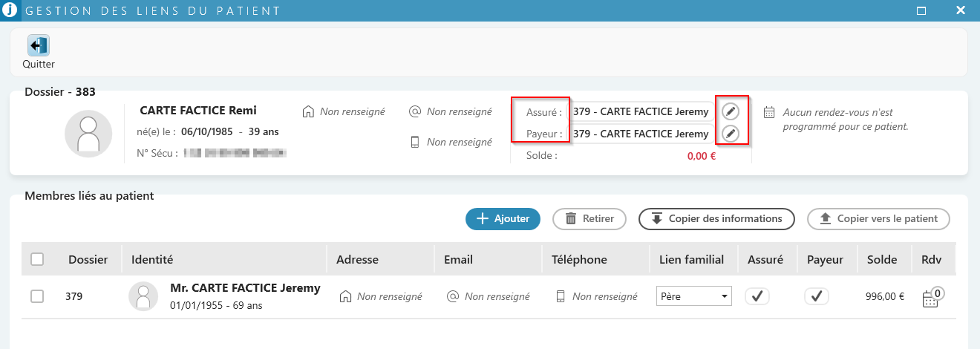The height and width of the screenshot is (349, 980).
Task: Click the patient name CARTE FACTICE Remi
Action: pyautogui.click(x=198, y=111)
